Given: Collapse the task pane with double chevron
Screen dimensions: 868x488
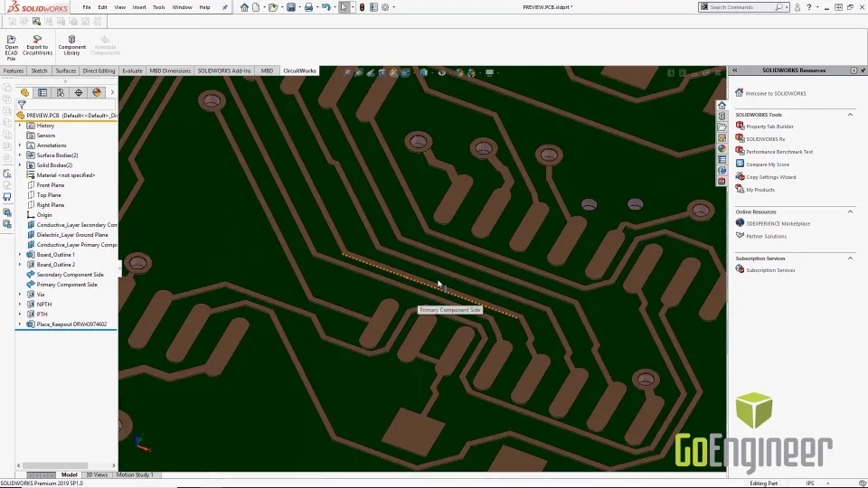Looking at the screenshot, I should (x=735, y=70).
